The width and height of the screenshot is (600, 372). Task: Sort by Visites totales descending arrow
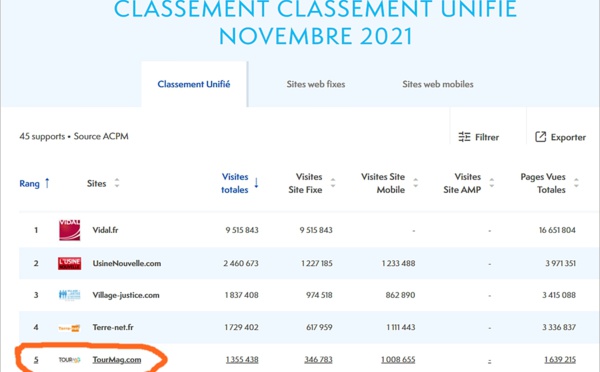tap(256, 183)
